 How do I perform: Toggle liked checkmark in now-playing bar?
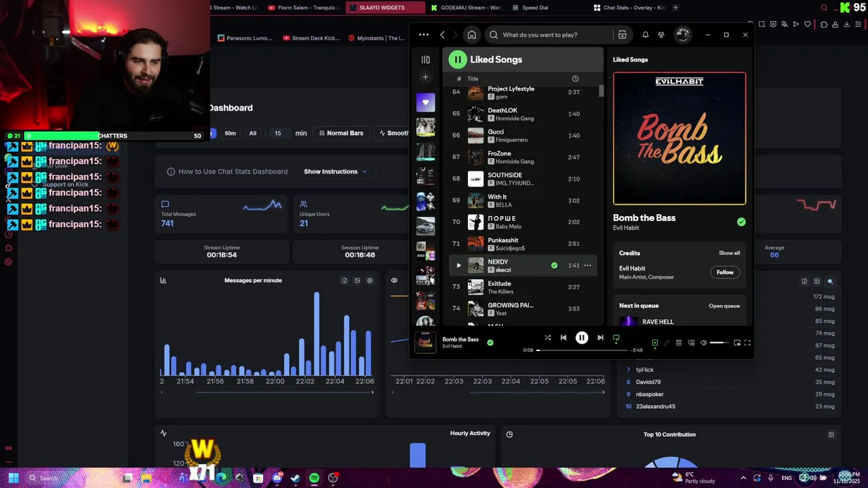coord(490,342)
